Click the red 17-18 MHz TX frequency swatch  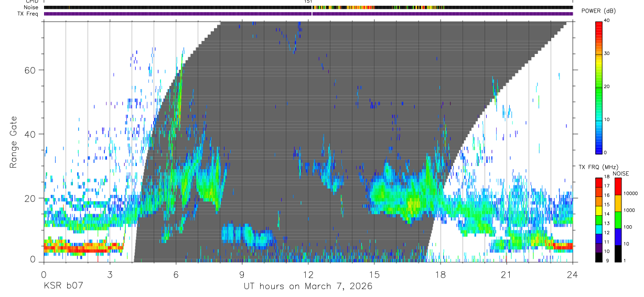click(599, 181)
